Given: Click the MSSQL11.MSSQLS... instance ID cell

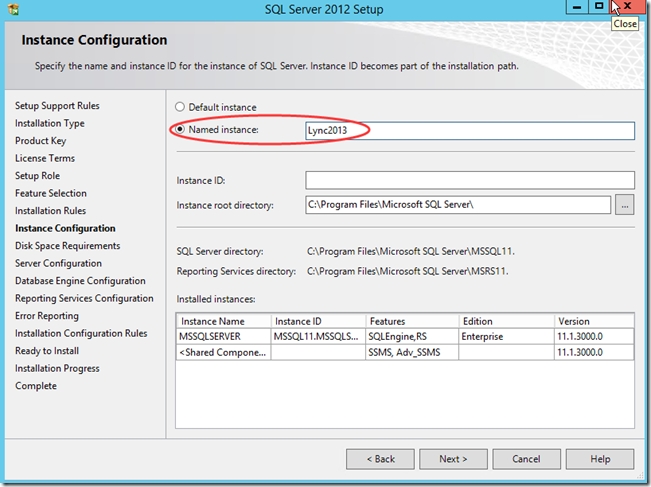Looking at the screenshot, I should [318, 336].
